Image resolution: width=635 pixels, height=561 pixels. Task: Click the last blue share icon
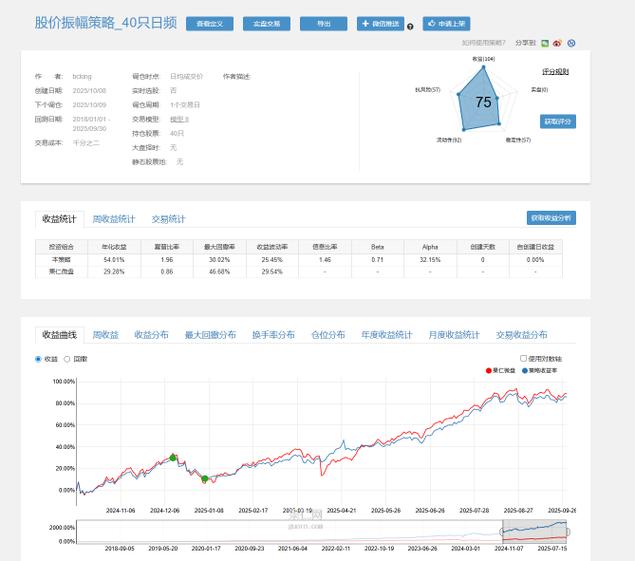click(571, 43)
